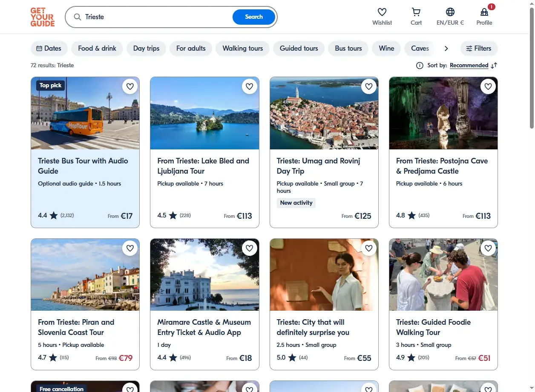This screenshot has height=392, width=535.
Task: Click the €17 price on Bus Tour
Action: (127, 216)
